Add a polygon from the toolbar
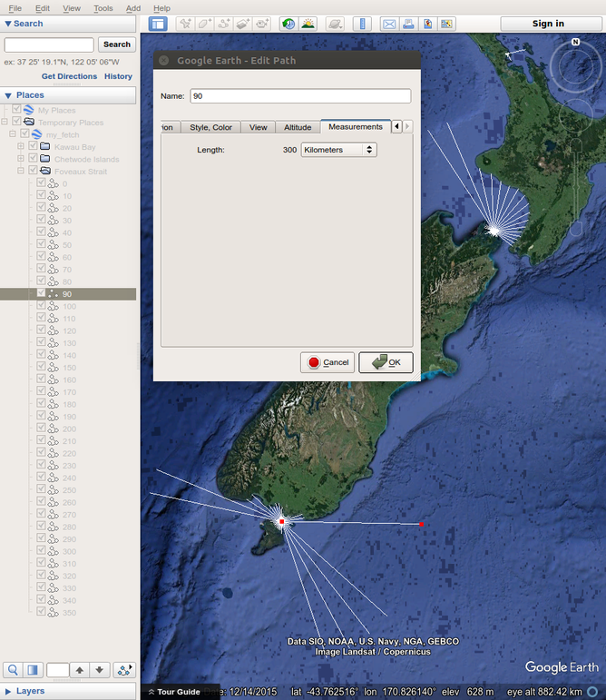This screenshot has width=606, height=700. pos(204,24)
